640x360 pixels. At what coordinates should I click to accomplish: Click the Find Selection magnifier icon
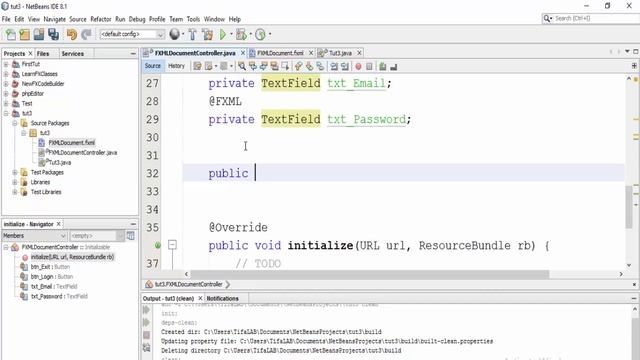click(242, 66)
